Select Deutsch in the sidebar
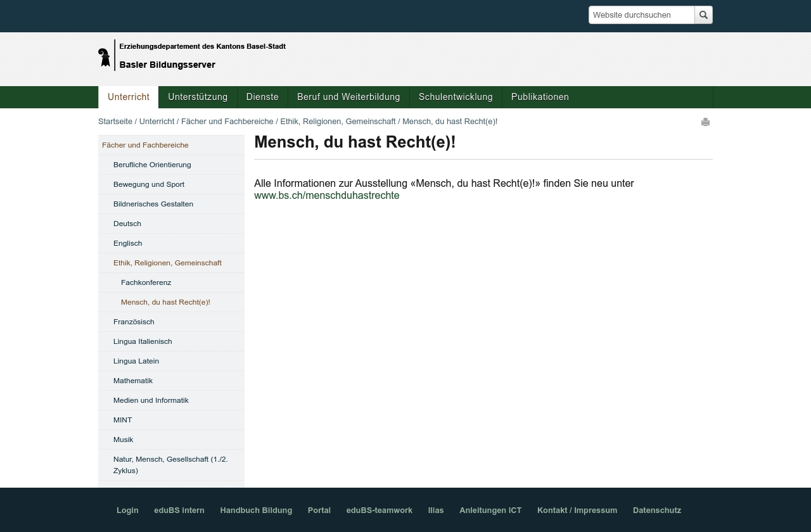Viewport: 811px width, 532px height. (127, 224)
